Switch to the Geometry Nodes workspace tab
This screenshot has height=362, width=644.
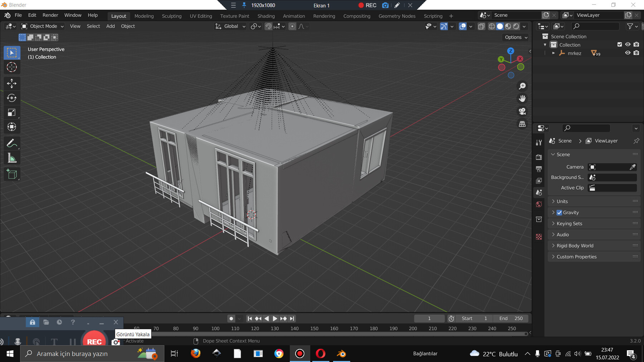tap(397, 16)
